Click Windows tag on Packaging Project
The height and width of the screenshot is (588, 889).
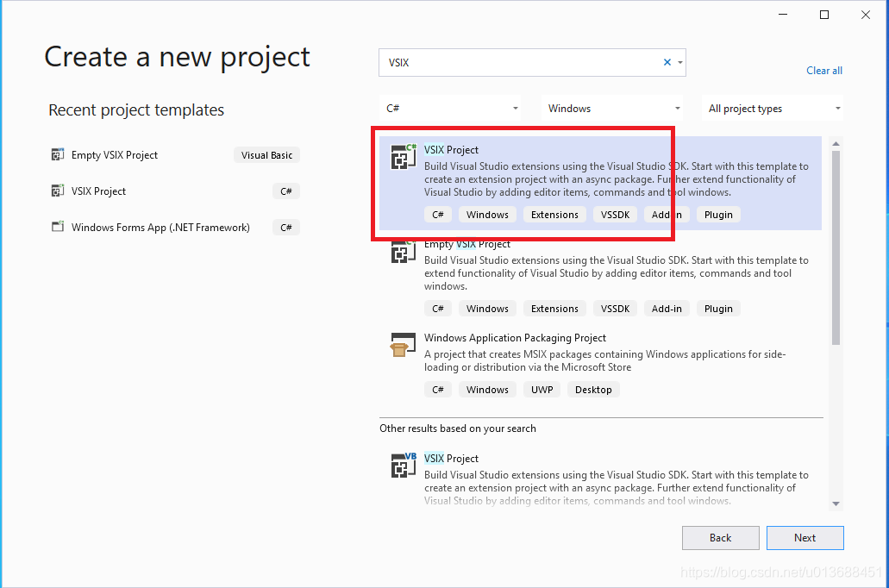click(x=487, y=390)
